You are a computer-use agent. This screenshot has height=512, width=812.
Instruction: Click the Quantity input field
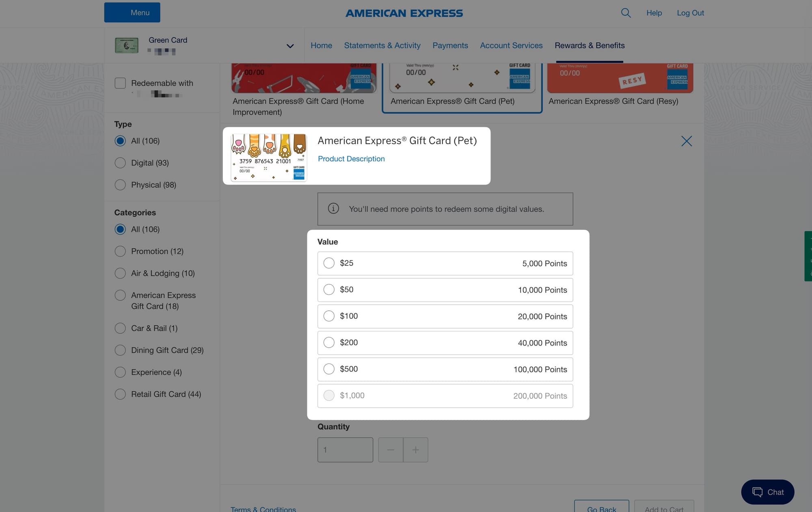point(345,450)
